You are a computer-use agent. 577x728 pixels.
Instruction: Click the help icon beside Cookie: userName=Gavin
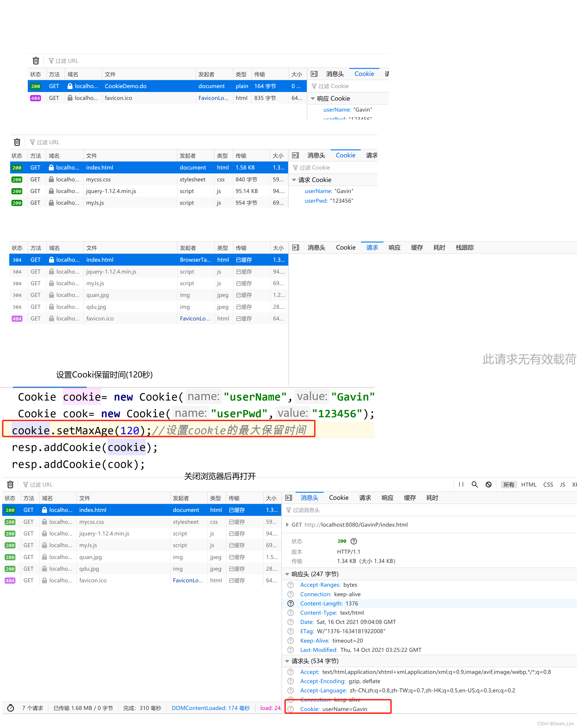[290, 709]
